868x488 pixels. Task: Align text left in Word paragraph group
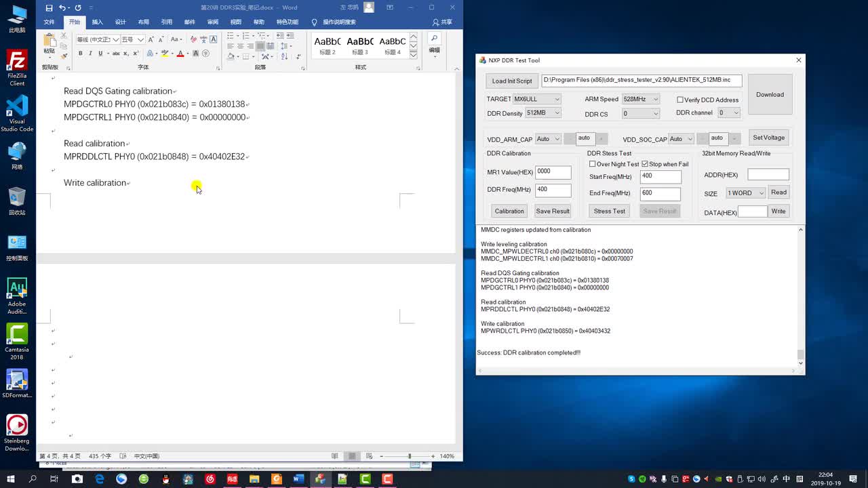point(231,46)
